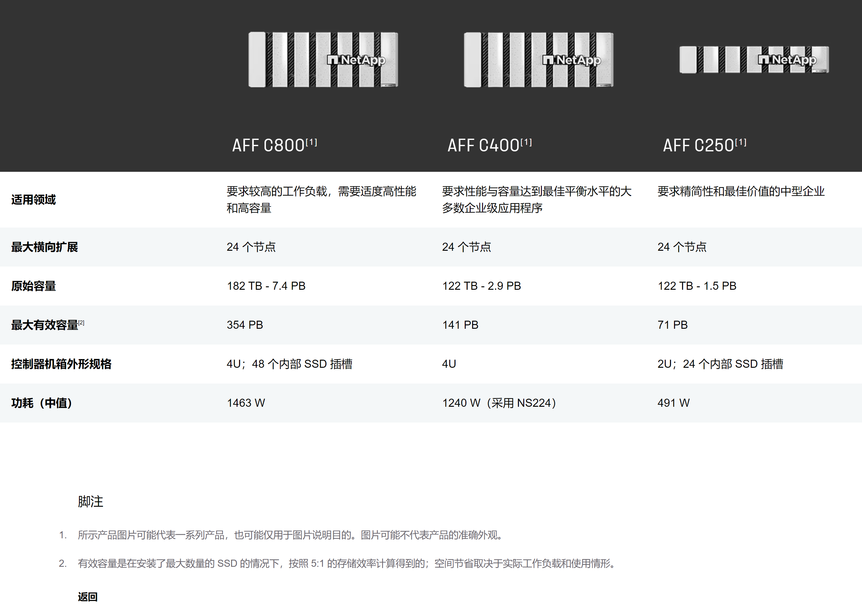Click the AFF C250 product image

(x=754, y=59)
